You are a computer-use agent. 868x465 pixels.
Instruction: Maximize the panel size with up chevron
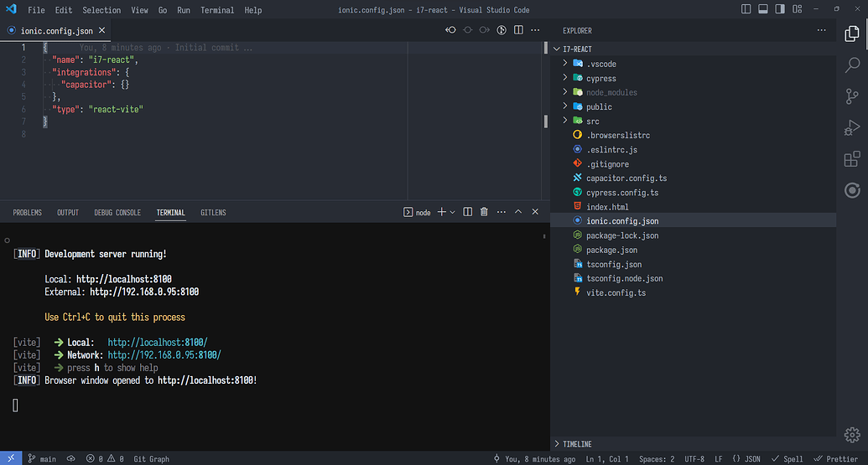click(518, 213)
